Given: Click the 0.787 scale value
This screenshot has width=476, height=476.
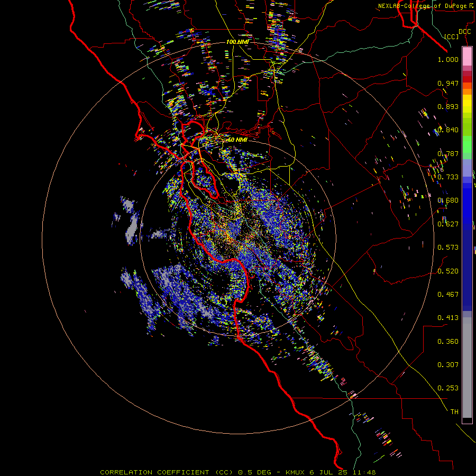Looking at the screenshot, I should pyautogui.click(x=448, y=153).
